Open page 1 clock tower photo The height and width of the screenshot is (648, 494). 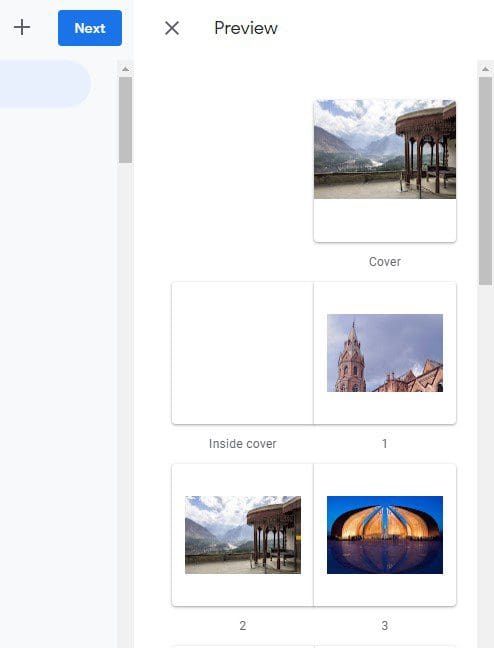384,353
